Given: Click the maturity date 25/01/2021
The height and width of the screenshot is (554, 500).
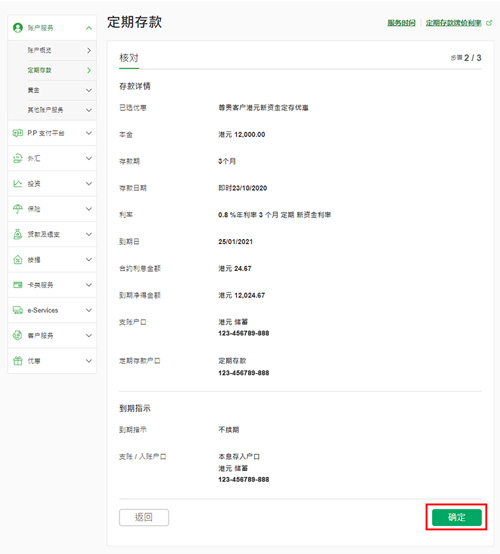Looking at the screenshot, I should pyautogui.click(x=235, y=242).
